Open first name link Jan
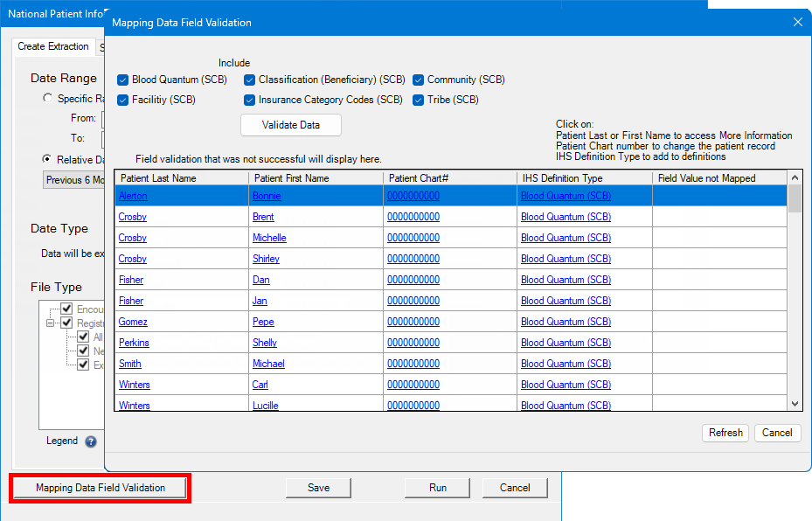812x521 pixels. [260, 301]
